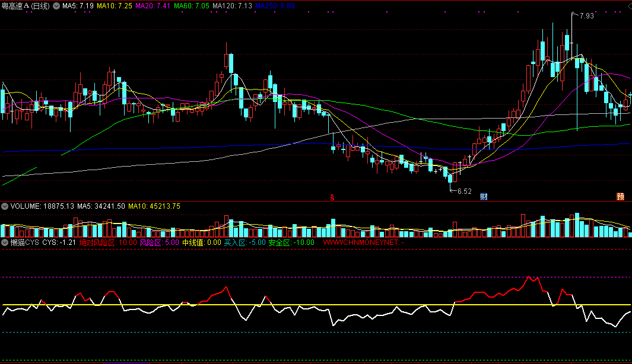
Task: Expand the VOLUME indicator dropdown arrow
Action: tap(5, 206)
